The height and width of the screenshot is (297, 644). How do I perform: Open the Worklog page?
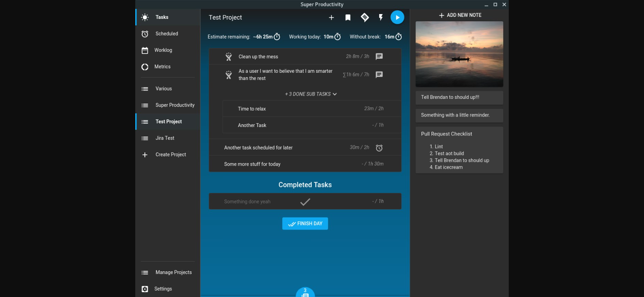[x=163, y=50]
